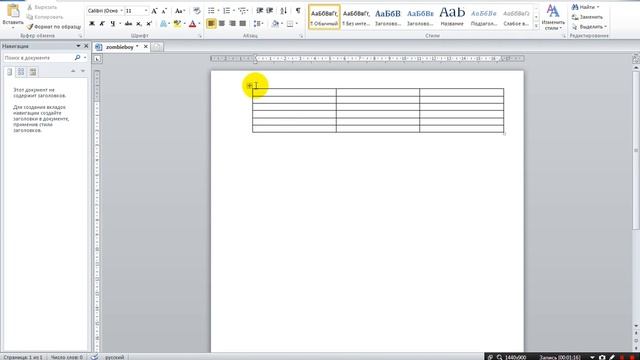Click the Sort (A-Z) icon

click(284, 11)
